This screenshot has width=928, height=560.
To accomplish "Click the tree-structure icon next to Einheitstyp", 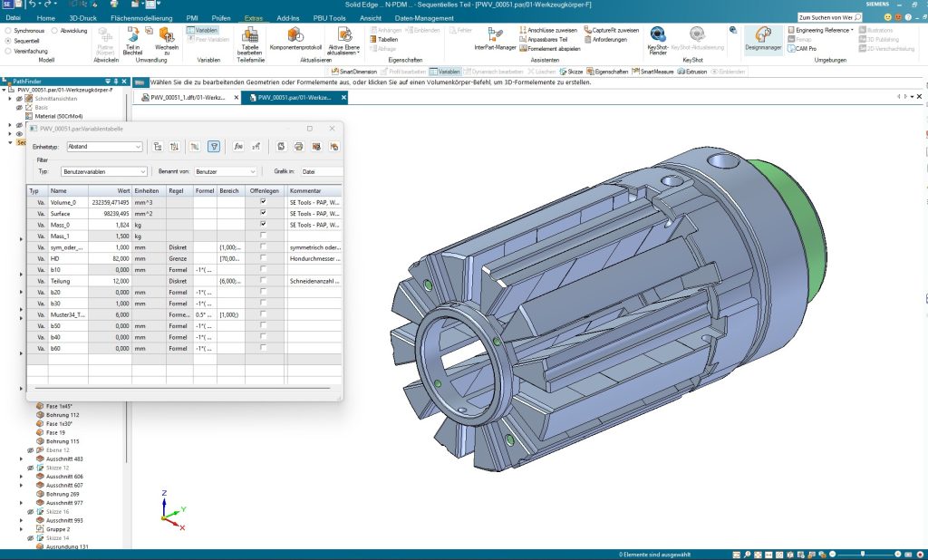I will pos(158,146).
